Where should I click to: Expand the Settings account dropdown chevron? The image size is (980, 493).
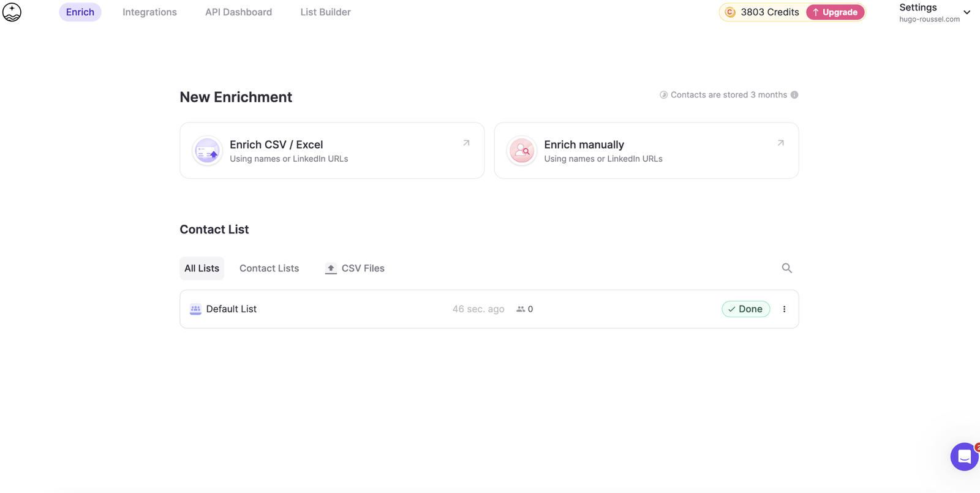[x=967, y=12]
